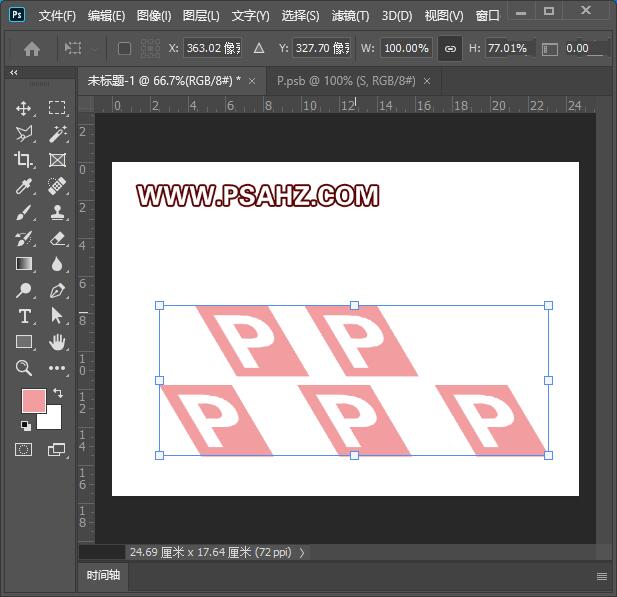Screen dimensions: 617x597
Task: Click the top-center transform handle
Action: pos(354,305)
